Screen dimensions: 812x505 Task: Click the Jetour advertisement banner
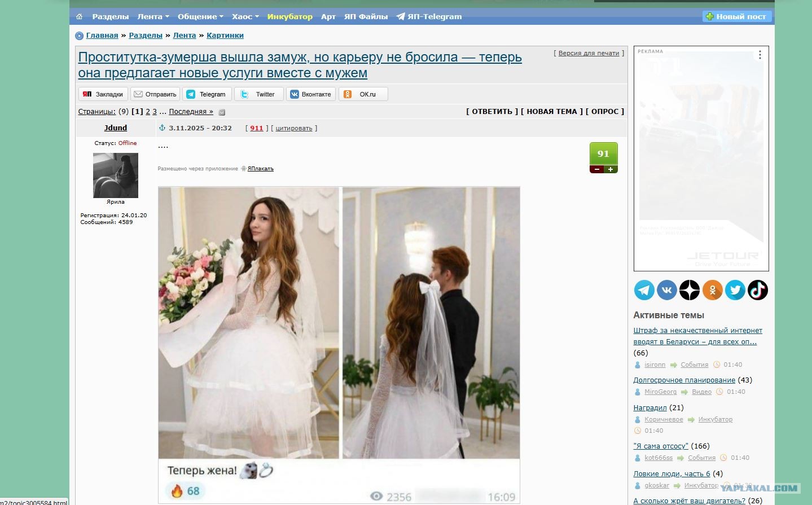click(x=701, y=159)
